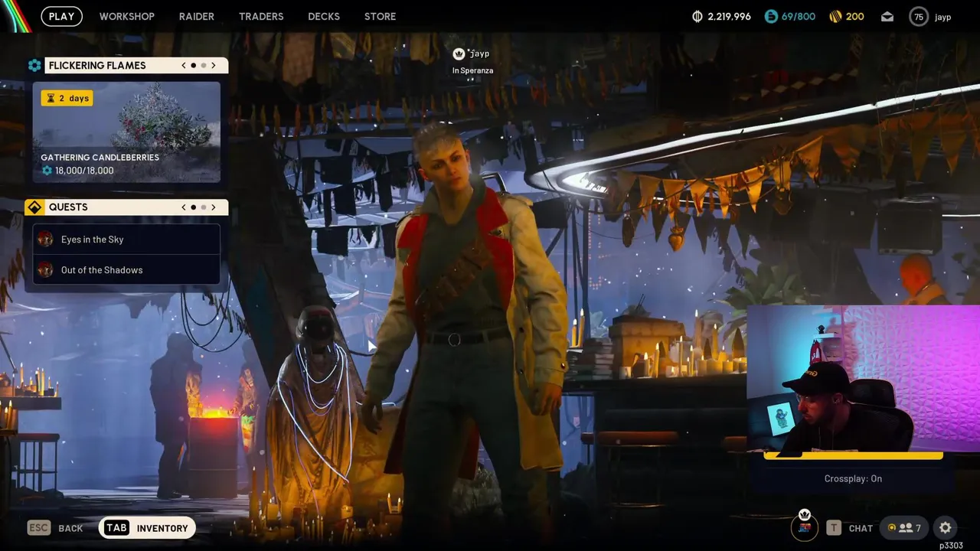This screenshot has height=551, width=980.
Task: Click the Out of the Shadows quest icon
Action: tap(45, 269)
